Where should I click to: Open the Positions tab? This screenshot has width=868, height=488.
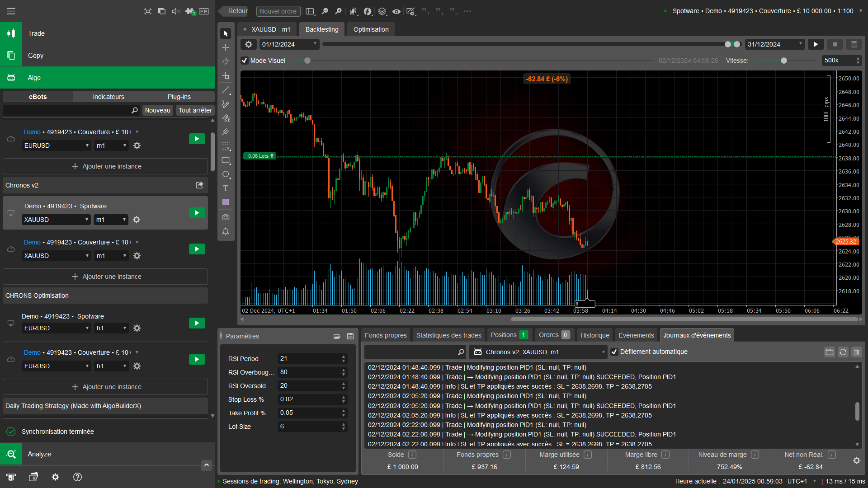509,335
